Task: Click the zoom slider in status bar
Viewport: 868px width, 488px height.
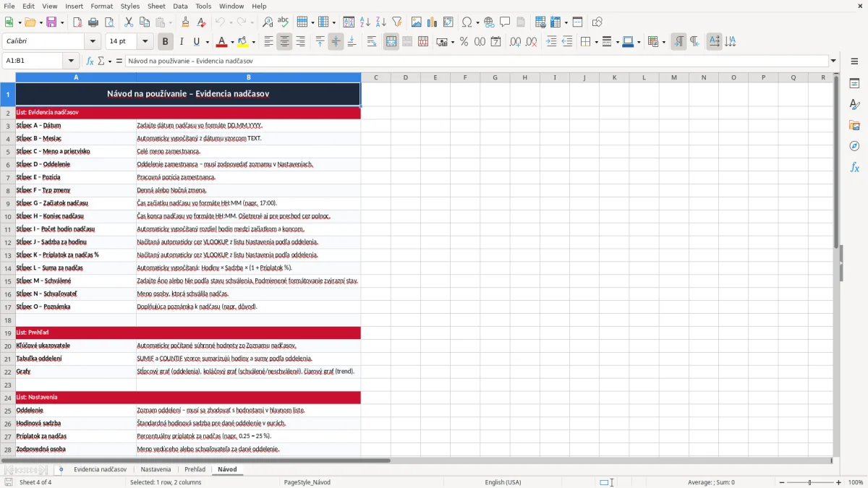Action: point(810,482)
